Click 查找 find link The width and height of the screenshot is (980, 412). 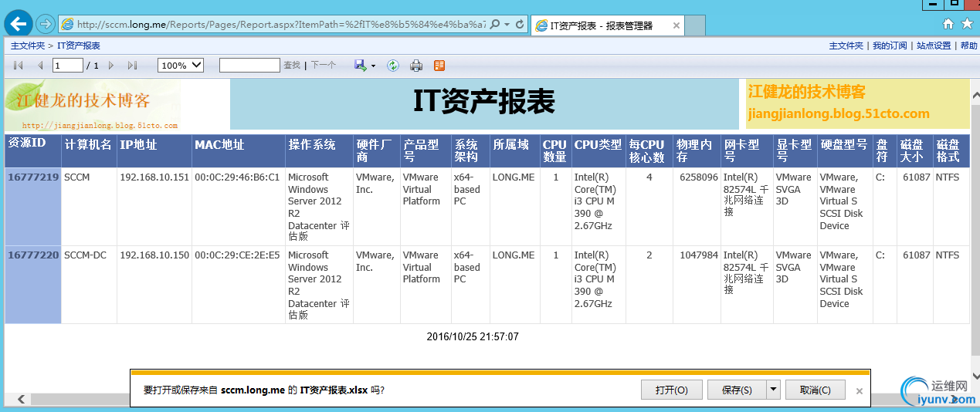click(292, 66)
